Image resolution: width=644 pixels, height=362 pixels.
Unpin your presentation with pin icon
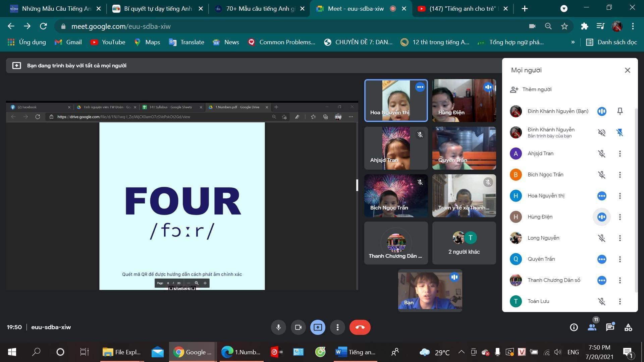[x=620, y=132]
